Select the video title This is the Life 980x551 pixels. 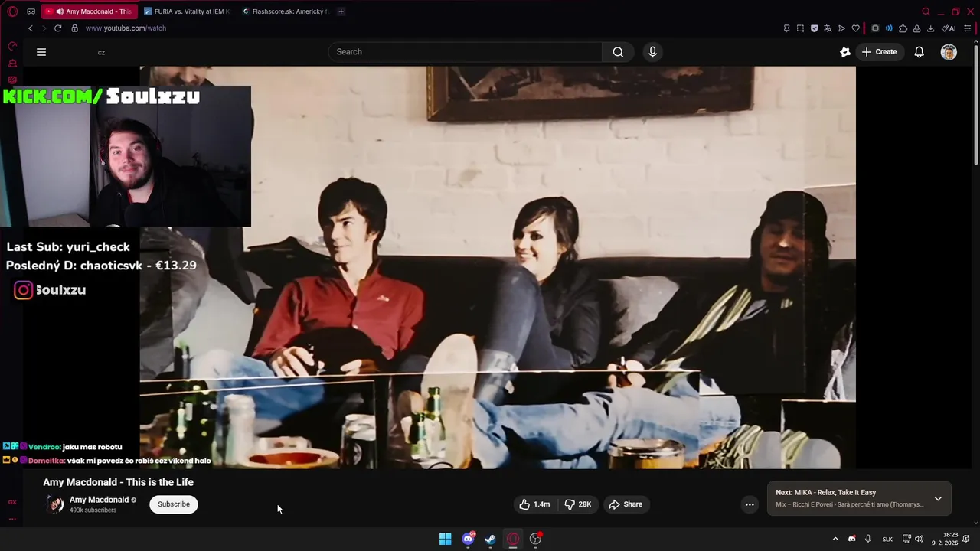coord(118,482)
